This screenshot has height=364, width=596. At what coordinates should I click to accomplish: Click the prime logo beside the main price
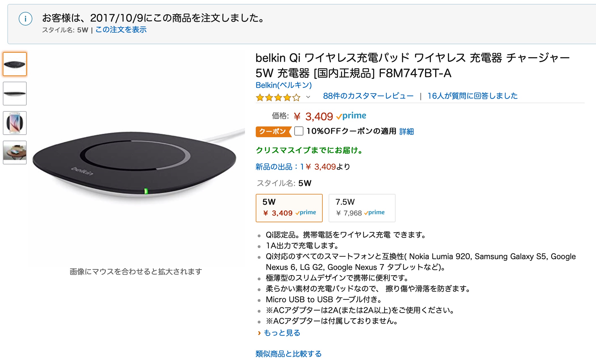click(351, 116)
